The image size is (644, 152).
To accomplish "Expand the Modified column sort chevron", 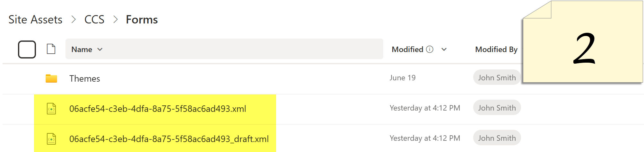I will tap(444, 49).
